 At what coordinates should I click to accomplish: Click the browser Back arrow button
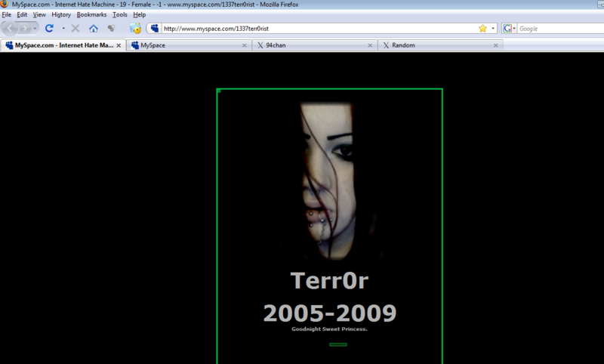(x=11, y=29)
